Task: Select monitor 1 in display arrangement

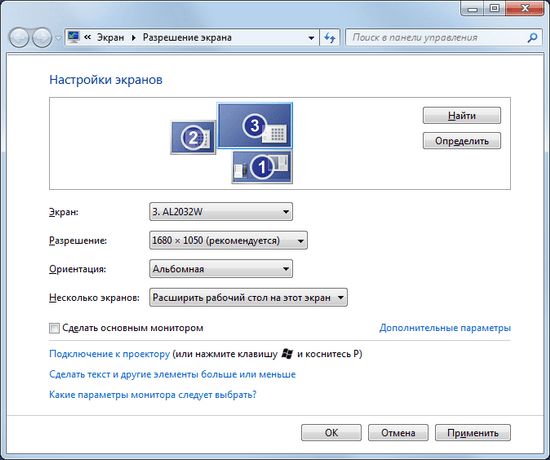Action: pos(262,167)
